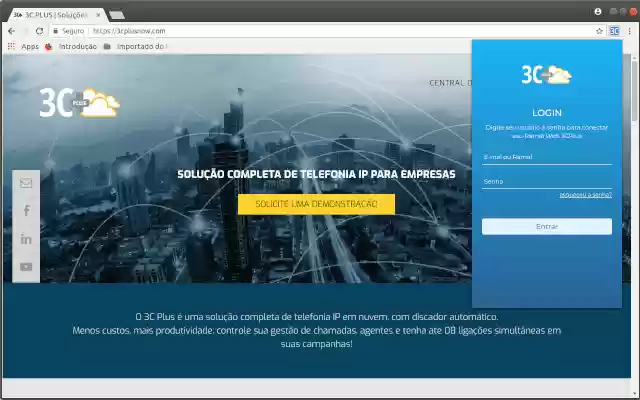This screenshot has width=640, height=400.
Task: Open the LinkedIn sidebar icon
Action: point(26,239)
